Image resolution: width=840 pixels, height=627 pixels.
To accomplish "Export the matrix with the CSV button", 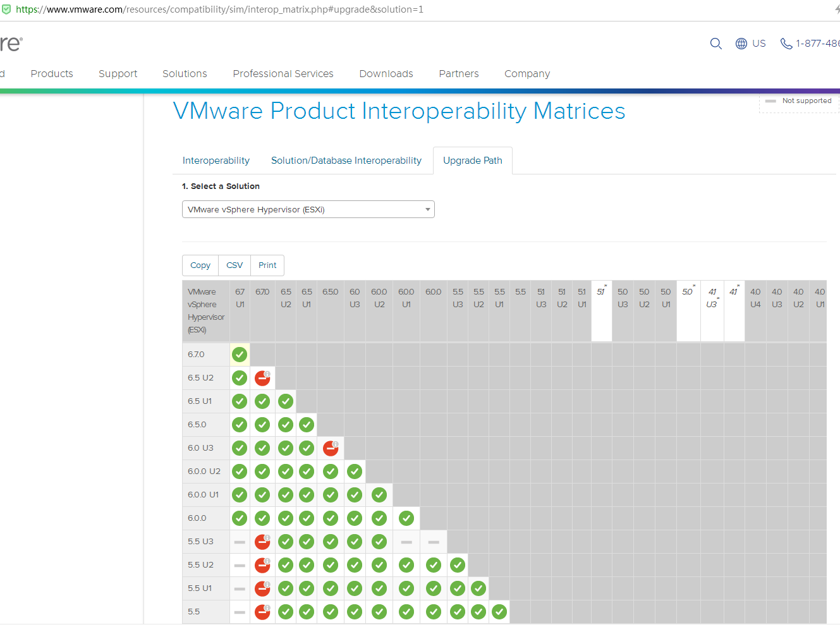I will [x=234, y=265].
